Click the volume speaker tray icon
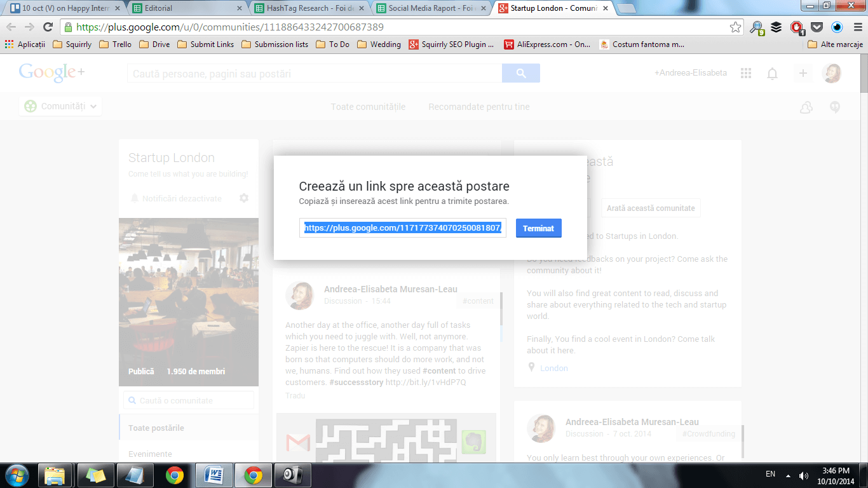Viewport: 868px width, 488px height. click(x=804, y=475)
